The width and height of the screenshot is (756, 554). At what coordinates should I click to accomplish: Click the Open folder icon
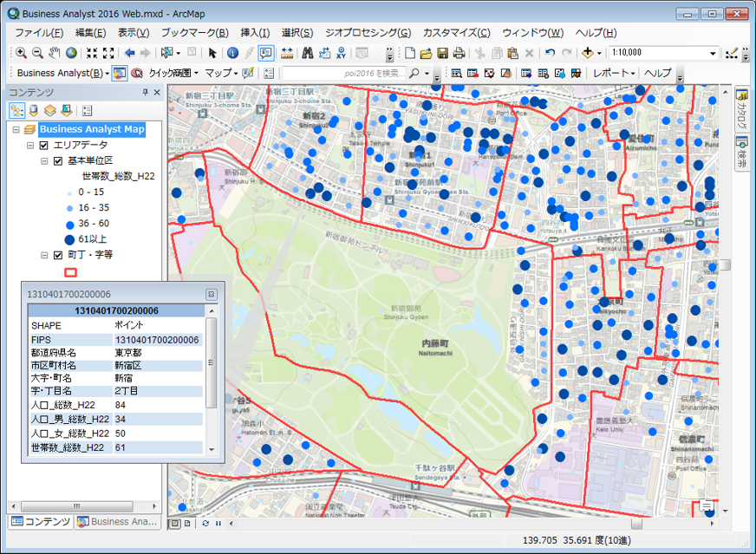[426, 53]
